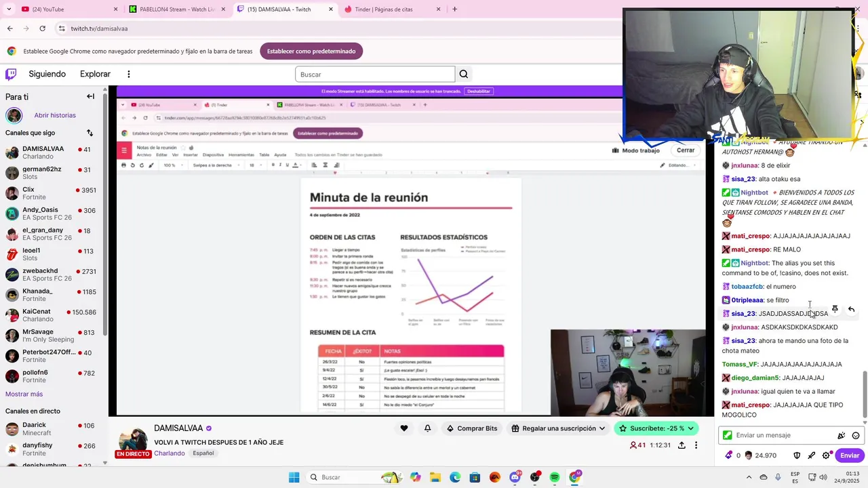Click the DAMISALVAA channel name under stream
868x488 pixels.
pos(178,428)
